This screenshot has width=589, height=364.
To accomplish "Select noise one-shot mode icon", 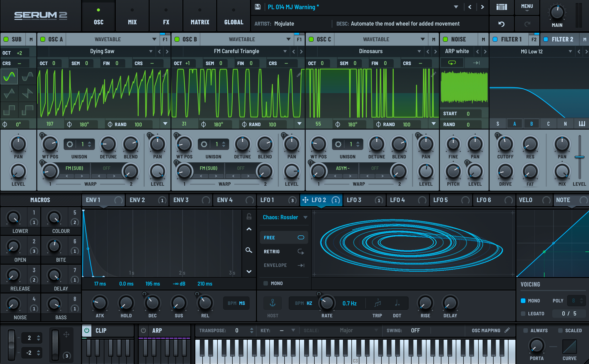I will click(476, 63).
